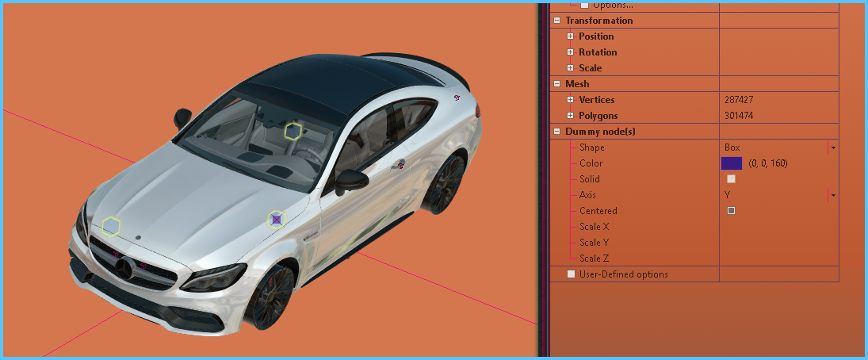The height and width of the screenshot is (360, 868).
Task: Collapse the Mesh section
Action: (556, 84)
